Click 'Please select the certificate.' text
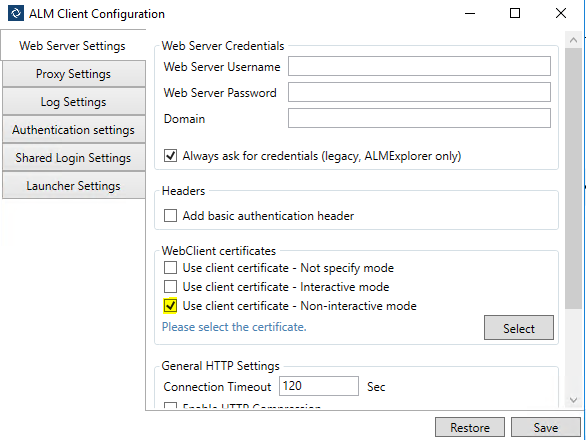Screen dimensions: 586x440 pos(234,327)
